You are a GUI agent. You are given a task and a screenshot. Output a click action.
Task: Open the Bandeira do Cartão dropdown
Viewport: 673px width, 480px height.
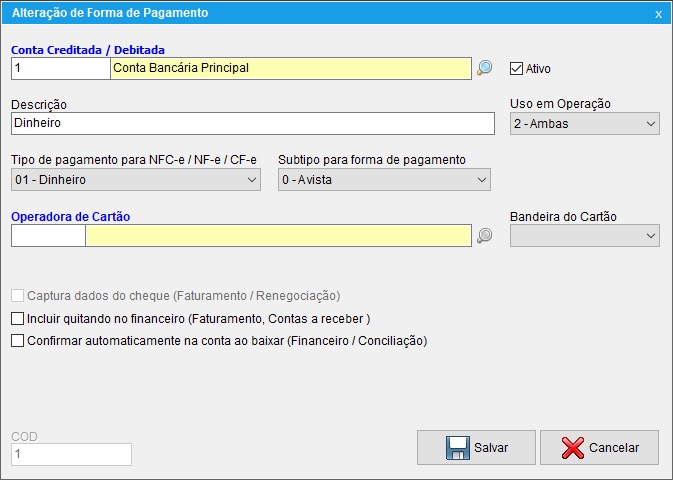coord(585,235)
